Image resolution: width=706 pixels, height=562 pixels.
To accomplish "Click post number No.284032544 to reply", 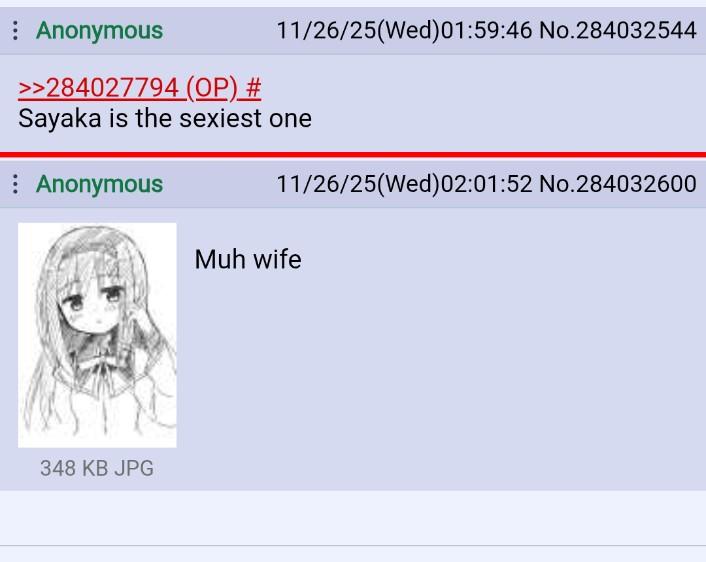I will [618, 31].
